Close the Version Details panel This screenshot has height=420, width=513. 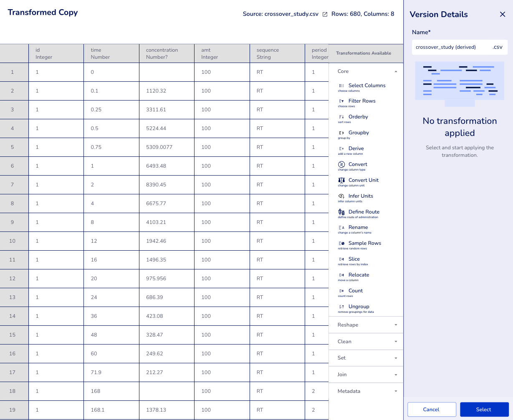tap(503, 14)
